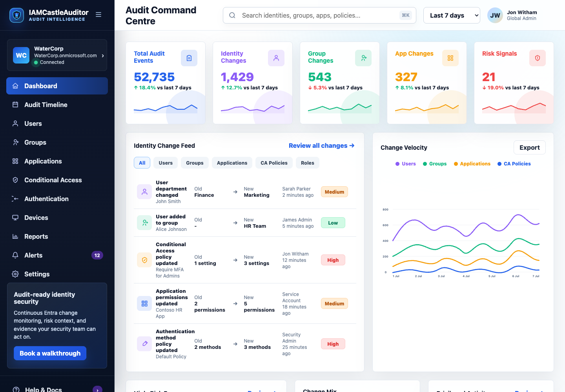Click into the search identities field
565x392 pixels.
click(x=319, y=15)
